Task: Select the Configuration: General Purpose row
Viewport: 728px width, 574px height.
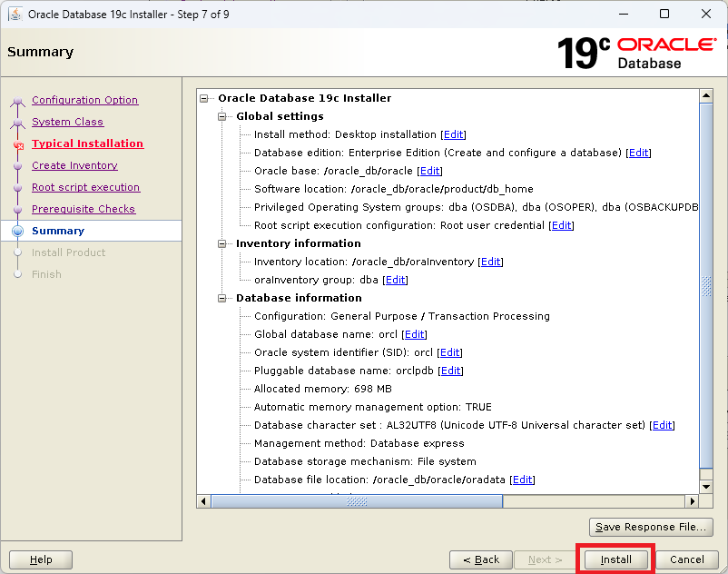Action: coord(402,316)
